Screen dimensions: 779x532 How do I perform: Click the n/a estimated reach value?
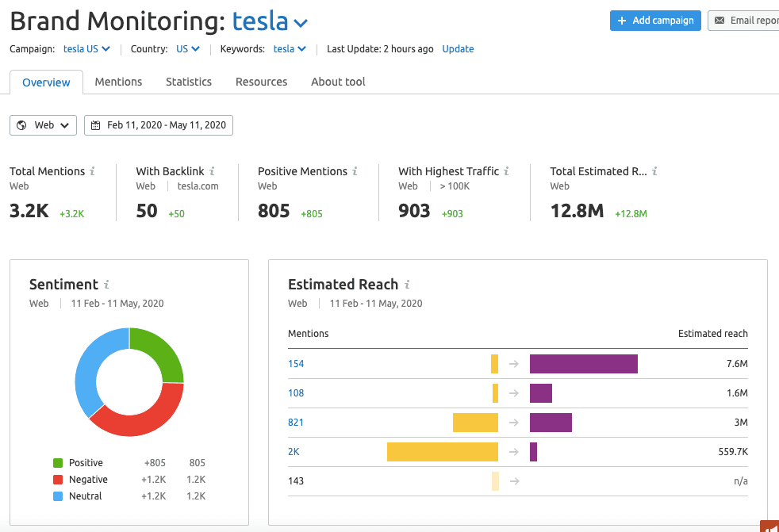pos(741,480)
